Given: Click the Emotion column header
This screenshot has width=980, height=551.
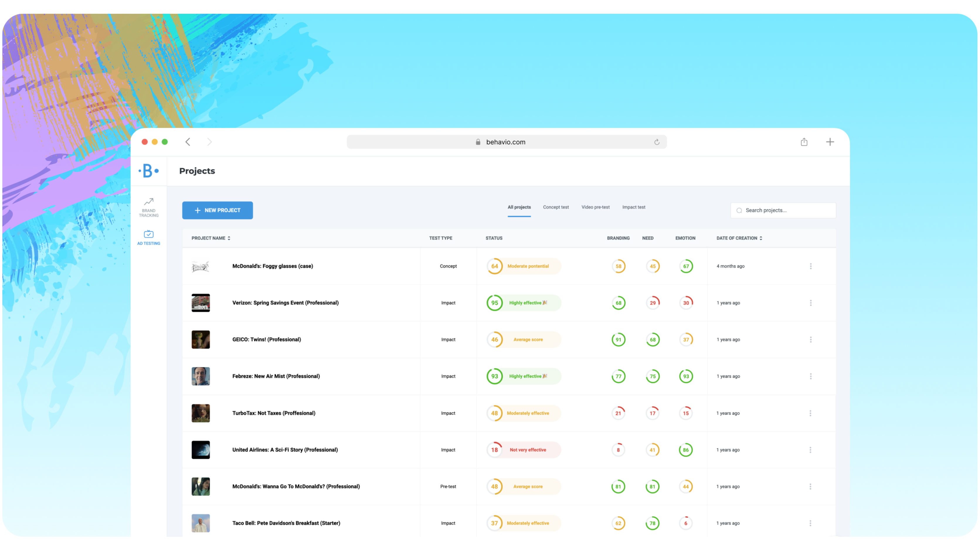Looking at the screenshot, I should tap(685, 238).
